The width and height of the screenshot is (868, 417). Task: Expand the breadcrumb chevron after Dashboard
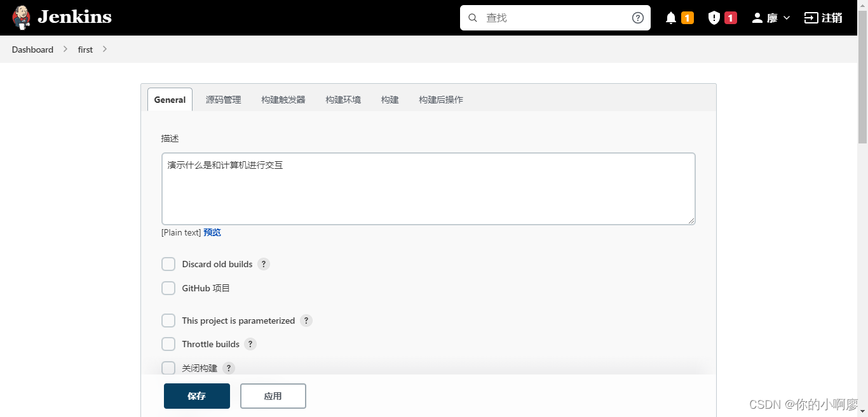(x=65, y=49)
